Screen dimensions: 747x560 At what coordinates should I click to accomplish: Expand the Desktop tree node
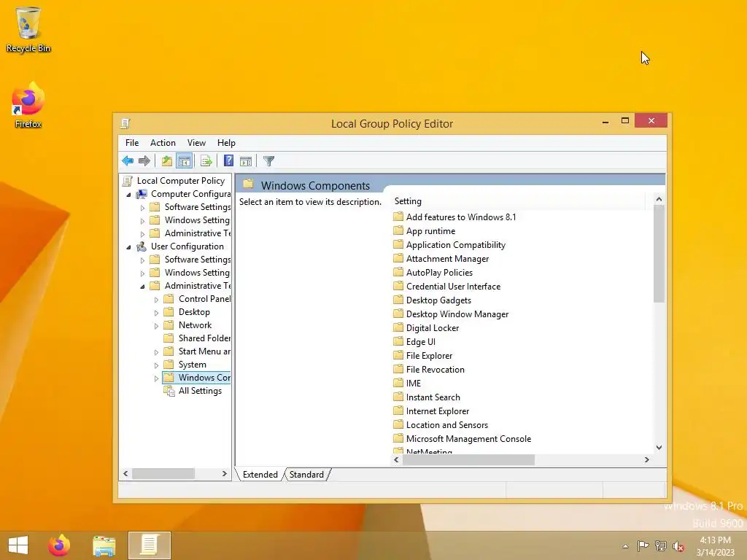[x=156, y=313]
